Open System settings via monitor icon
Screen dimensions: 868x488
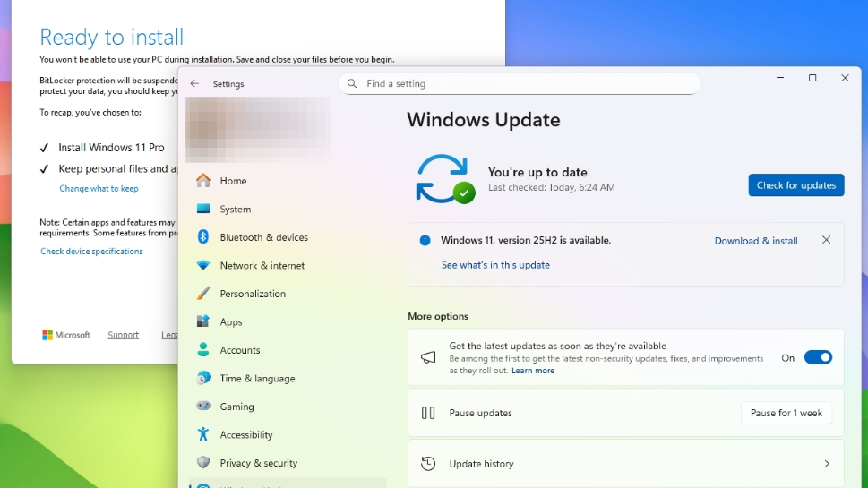point(203,209)
